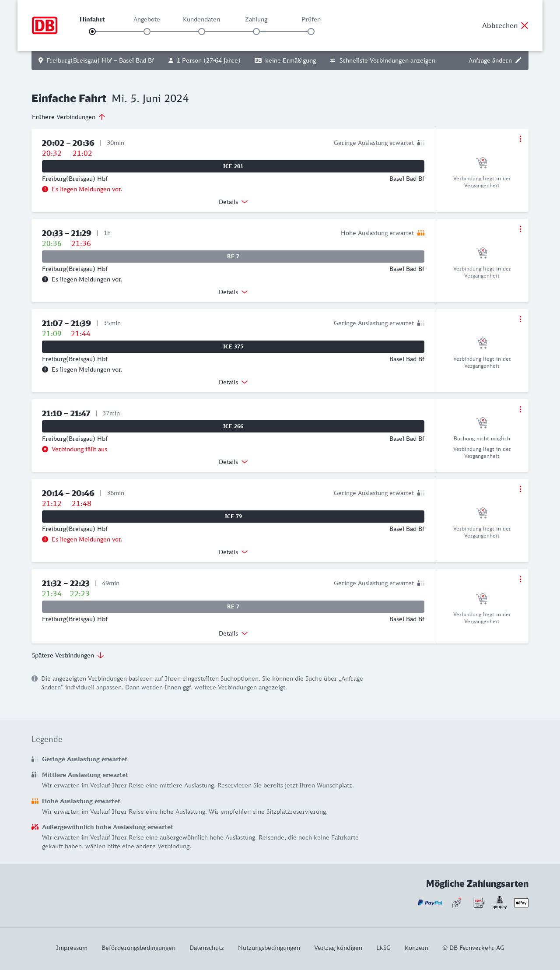Screen dimensions: 560x970
Task: Click the red warning icon under ICE 201
Action: [x=45, y=189]
